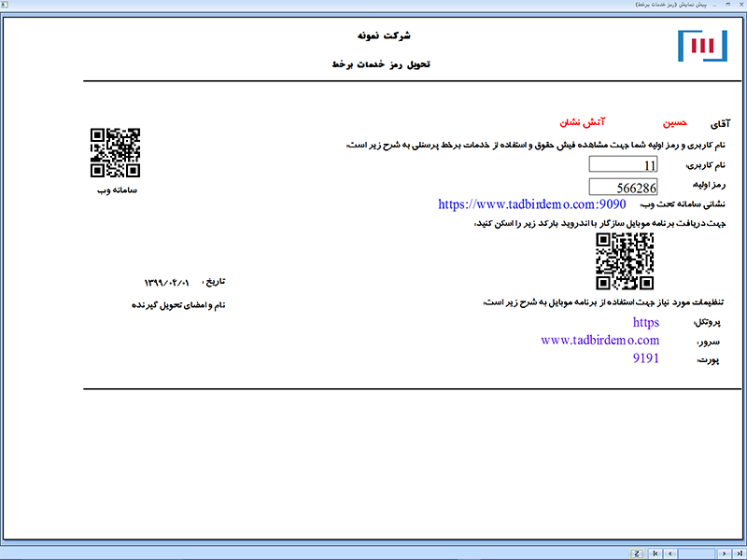Click the server address www.tadbirdemo.com
The height and width of the screenshot is (560, 747).
click(x=599, y=341)
